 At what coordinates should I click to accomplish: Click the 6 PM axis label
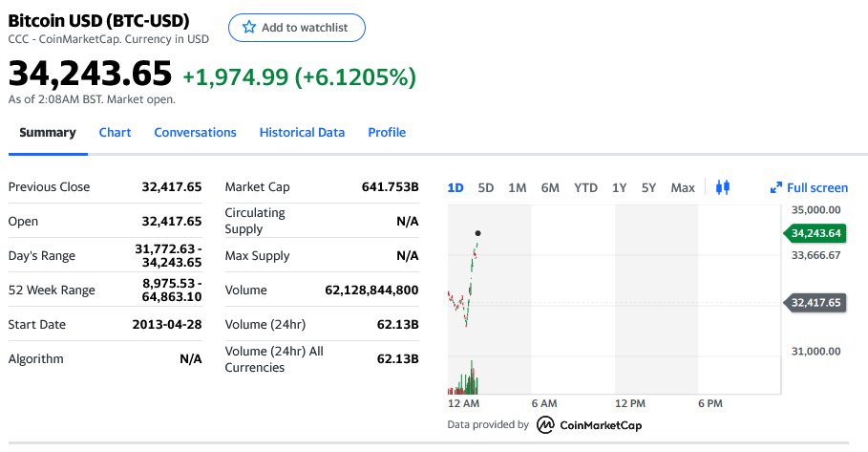710,403
